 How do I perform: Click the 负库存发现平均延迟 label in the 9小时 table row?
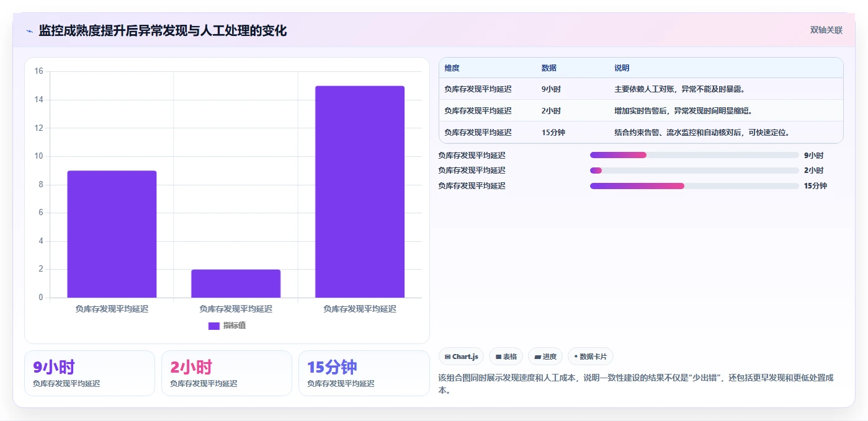click(x=478, y=89)
